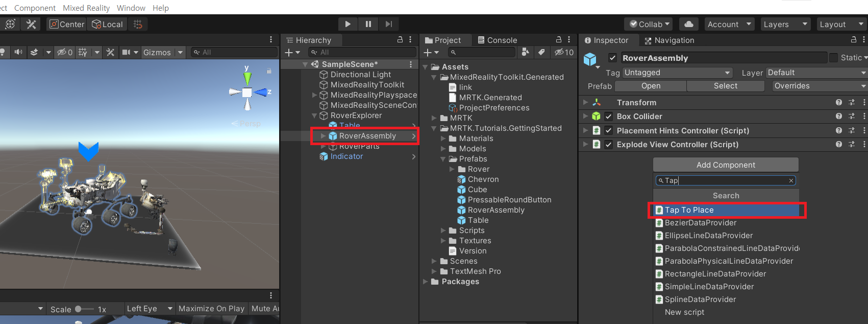868x324 pixels.
Task: Open Transform component help icon
Action: [838, 102]
